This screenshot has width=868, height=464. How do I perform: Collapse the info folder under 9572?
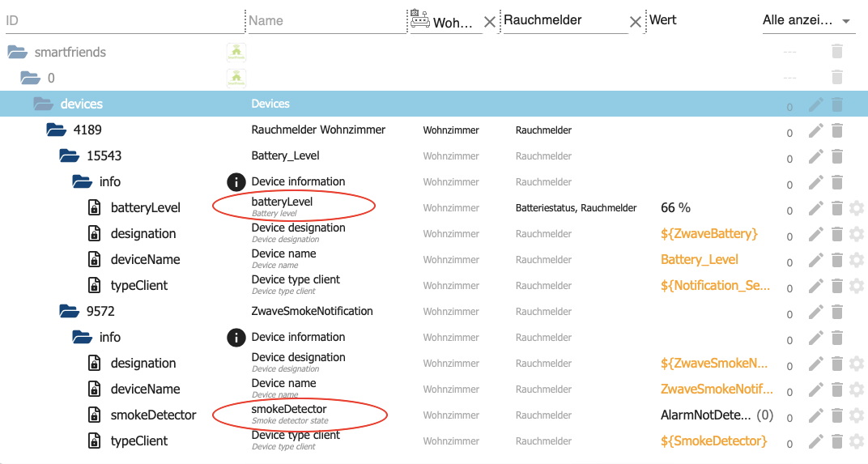coord(82,337)
